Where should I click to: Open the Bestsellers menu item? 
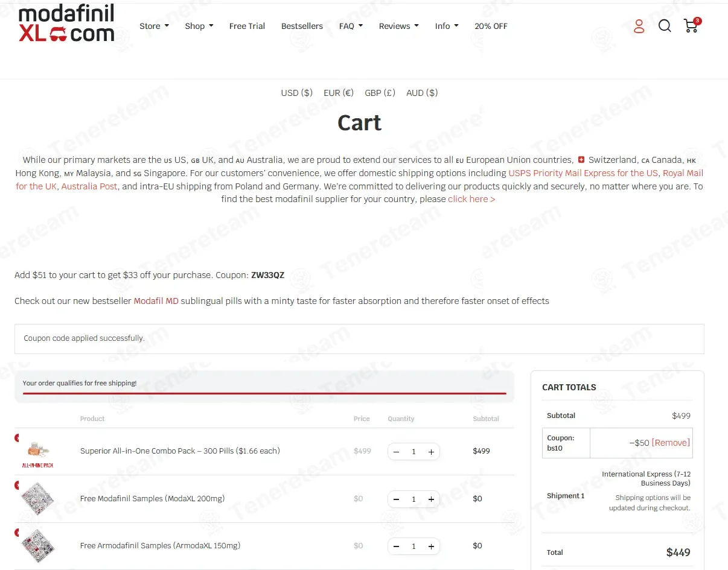coord(302,26)
